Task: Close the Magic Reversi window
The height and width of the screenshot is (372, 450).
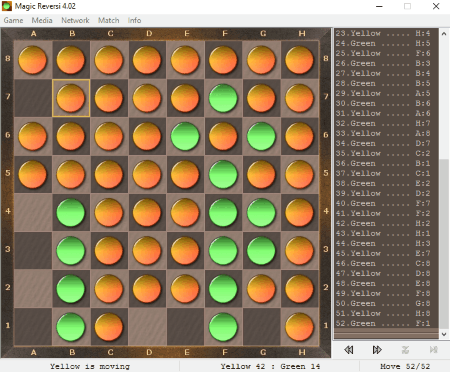Action: click(x=436, y=6)
